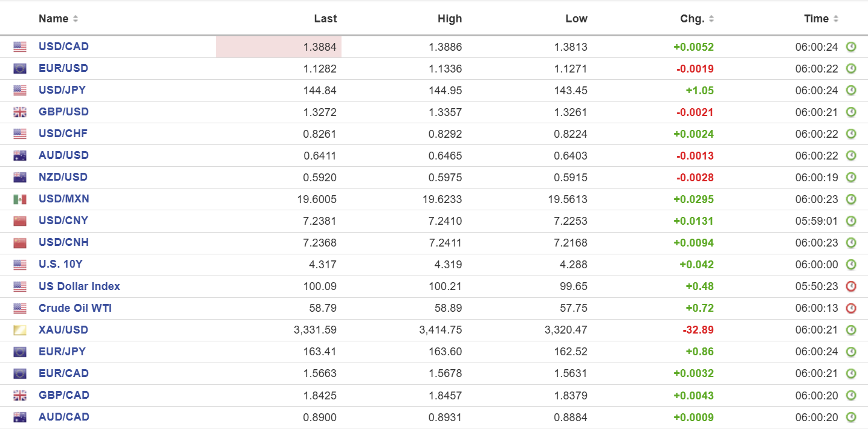The height and width of the screenshot is (429, 868).
Task: Sort table using Name column arrows
Action: point(76,19)
